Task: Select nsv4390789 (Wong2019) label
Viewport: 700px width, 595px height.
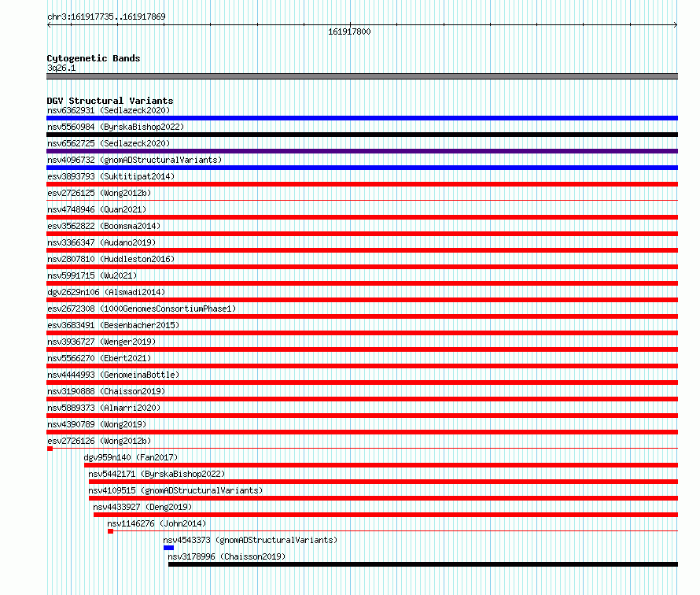Action: click(x=97, y=424)
